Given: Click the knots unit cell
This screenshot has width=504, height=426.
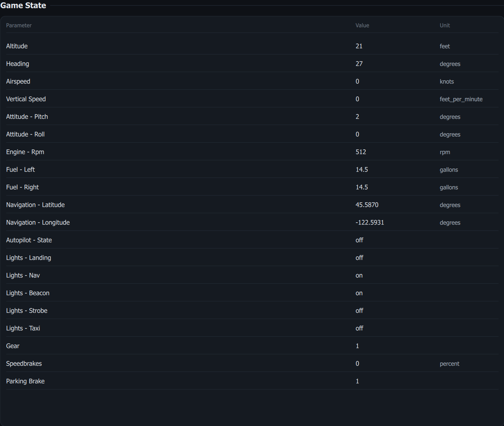Looking at the screenshot, I should pyautogui.click(x=447, y=82).
